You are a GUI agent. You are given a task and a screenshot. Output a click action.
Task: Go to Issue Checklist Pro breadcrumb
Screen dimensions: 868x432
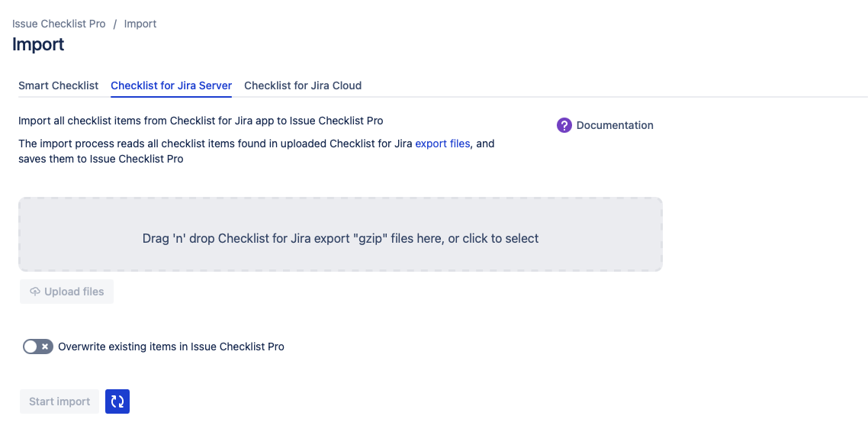[59, 24]
